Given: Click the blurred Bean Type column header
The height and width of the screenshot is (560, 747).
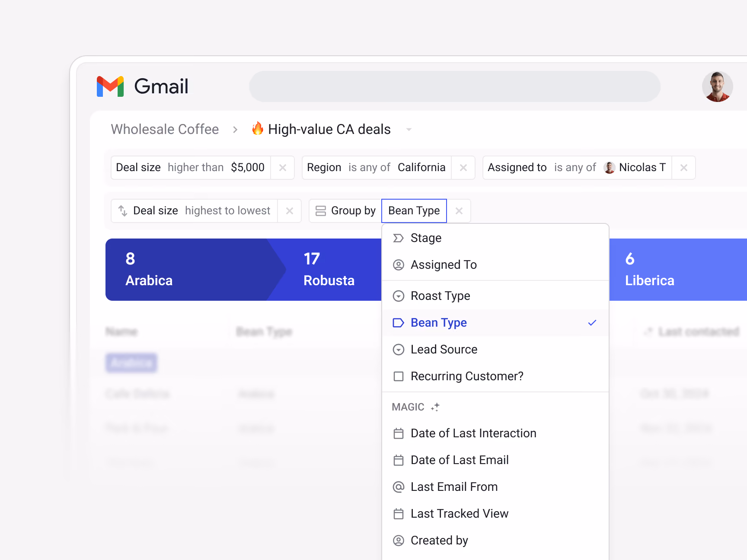Looking at the screenshot, I should pos(264,332).
